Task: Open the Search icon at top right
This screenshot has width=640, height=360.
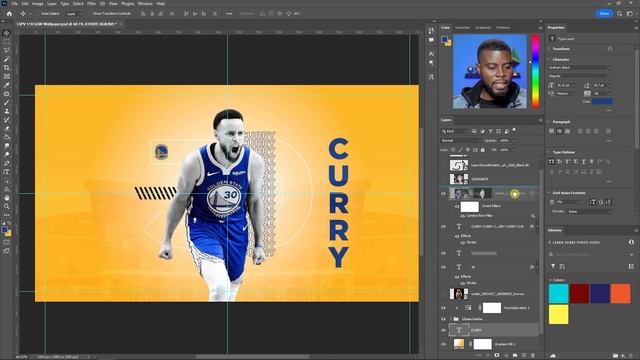Action: click(x=620, y=13)
